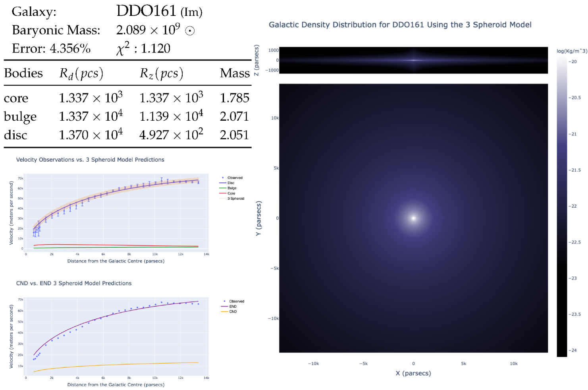Click the R_z(pcs) column header
The height and width of the screenshot is (390, 588).
tap(162, 73)
